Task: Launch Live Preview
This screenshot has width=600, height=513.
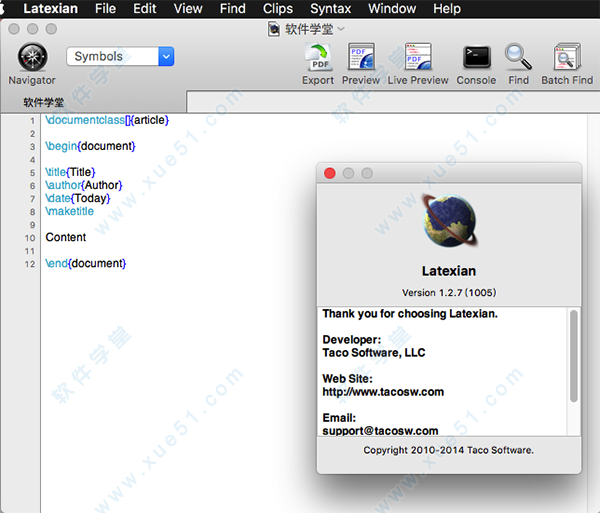Action: tap(418, 57)
